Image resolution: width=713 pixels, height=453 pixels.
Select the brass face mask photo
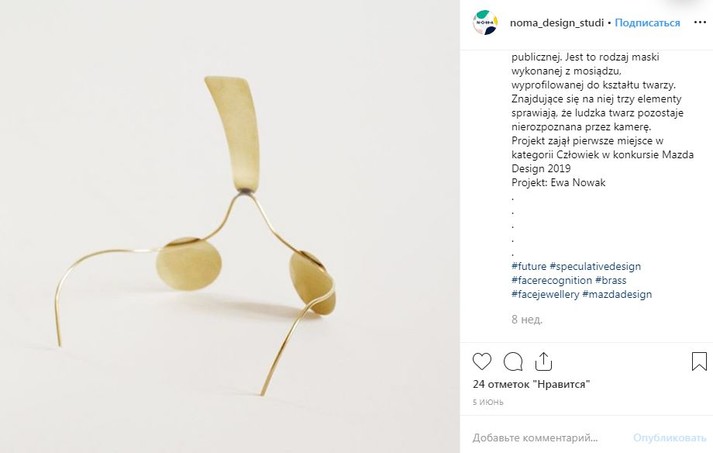tap(230, 226)
